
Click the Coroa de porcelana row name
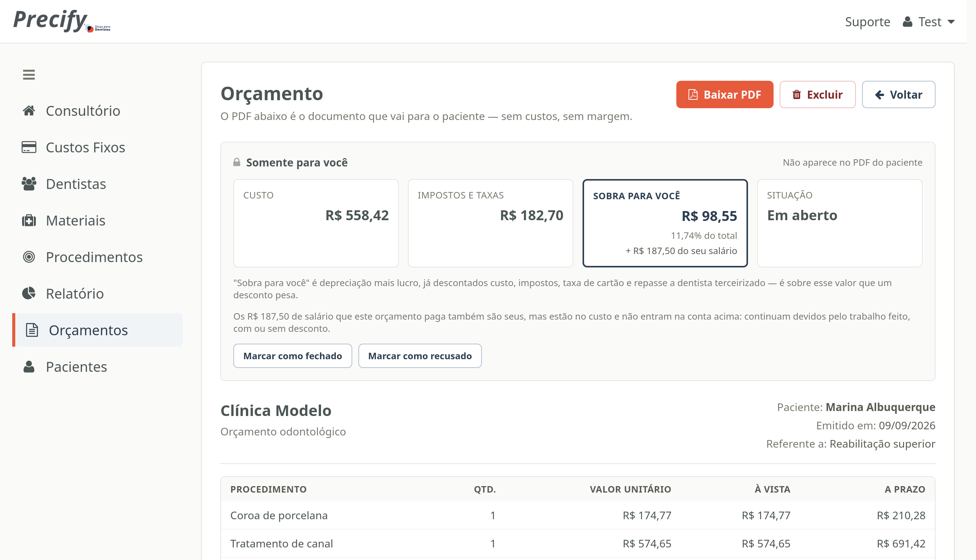tap(279, 515)
